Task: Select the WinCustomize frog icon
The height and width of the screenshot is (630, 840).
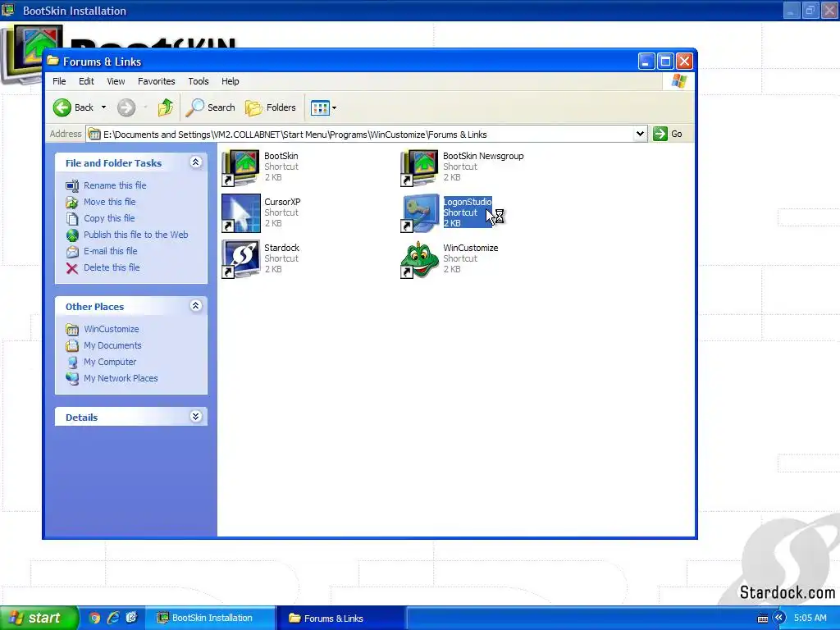Action: (419, 259)
